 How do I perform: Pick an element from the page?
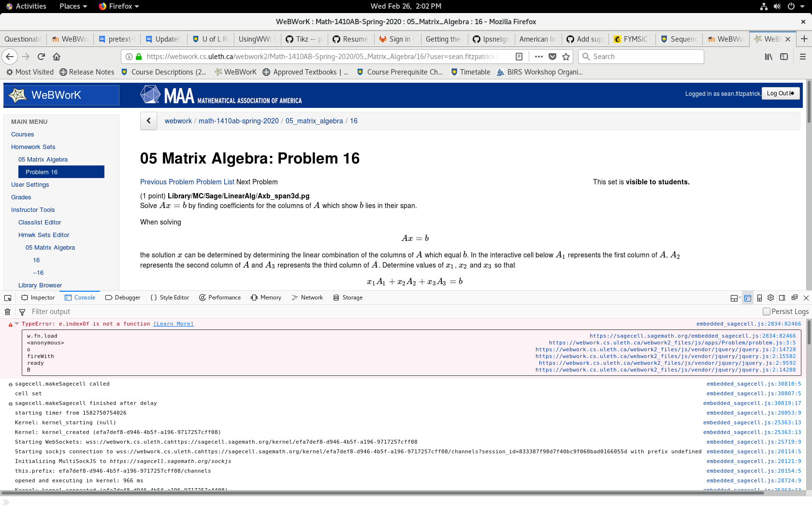(8, 298)
